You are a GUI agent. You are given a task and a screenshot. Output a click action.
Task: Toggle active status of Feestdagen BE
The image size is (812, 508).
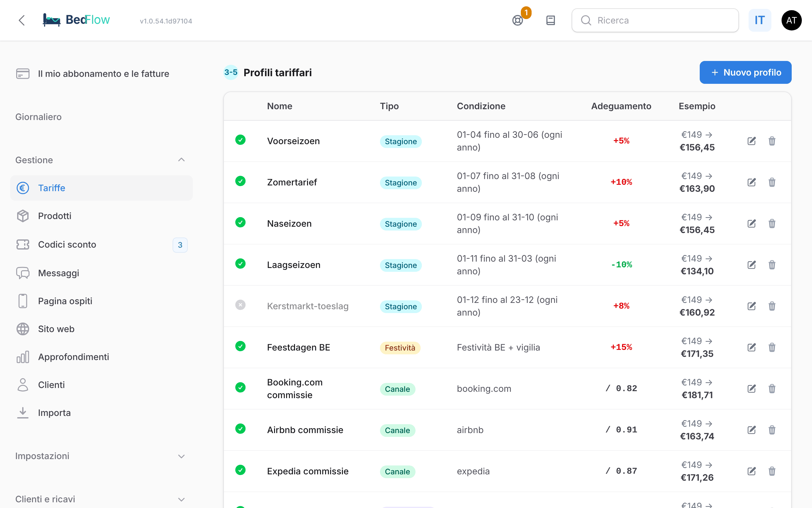coord(240,346)
